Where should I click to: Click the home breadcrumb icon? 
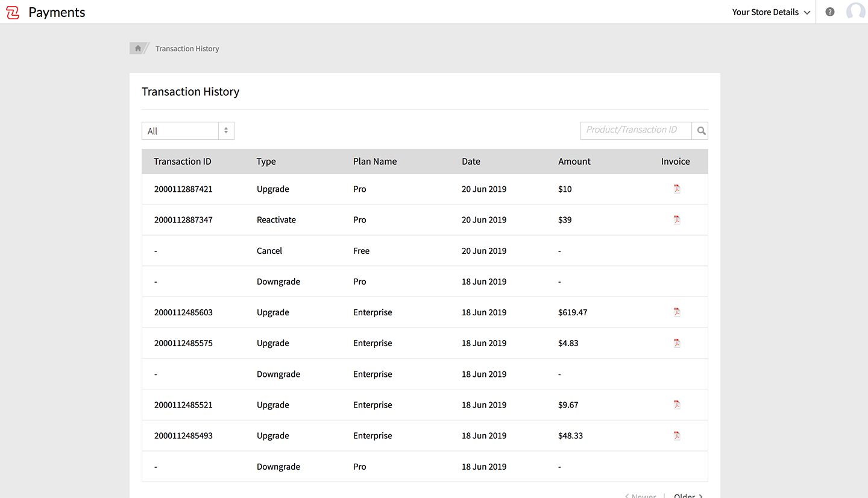tap(138, 49)
